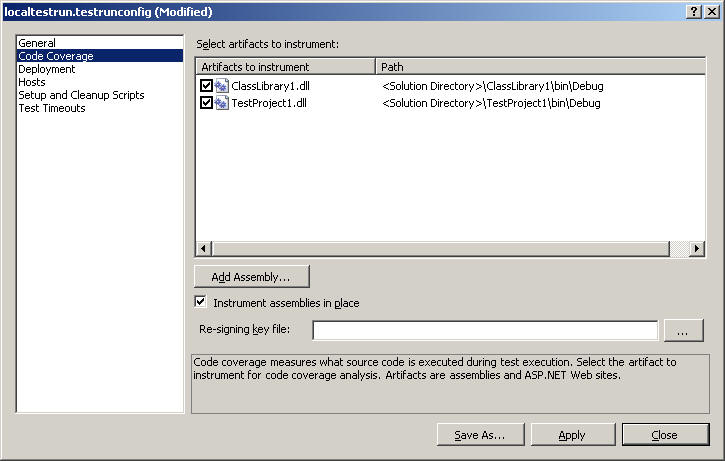Click the Save As button
Viewport: 725px width, 461px height.
(x=479, y=435)
